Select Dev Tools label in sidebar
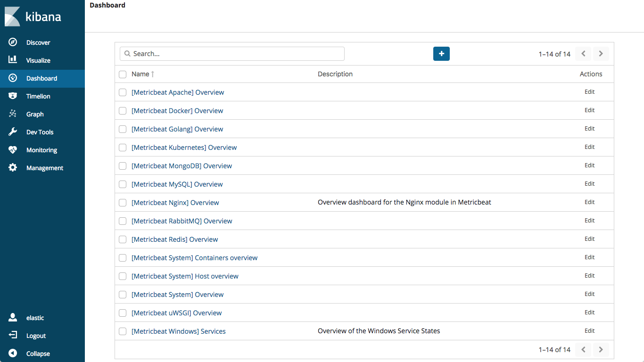This screenshot has width=644, height=362. point(40,132)
